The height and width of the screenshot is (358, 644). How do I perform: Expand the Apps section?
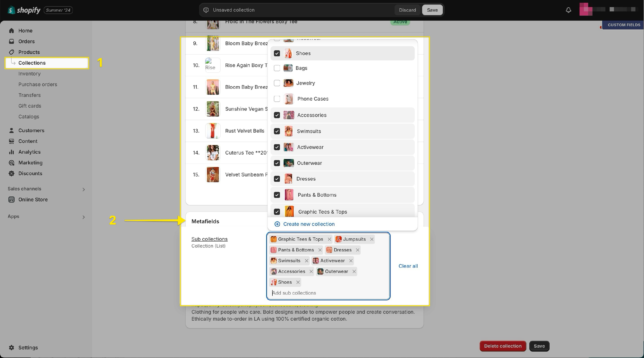[84, 217]
